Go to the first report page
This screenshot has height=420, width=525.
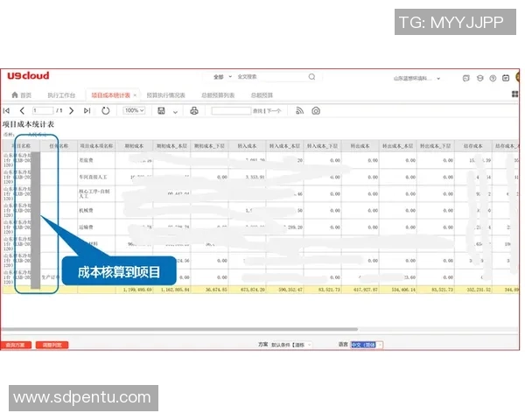[6, 110]
